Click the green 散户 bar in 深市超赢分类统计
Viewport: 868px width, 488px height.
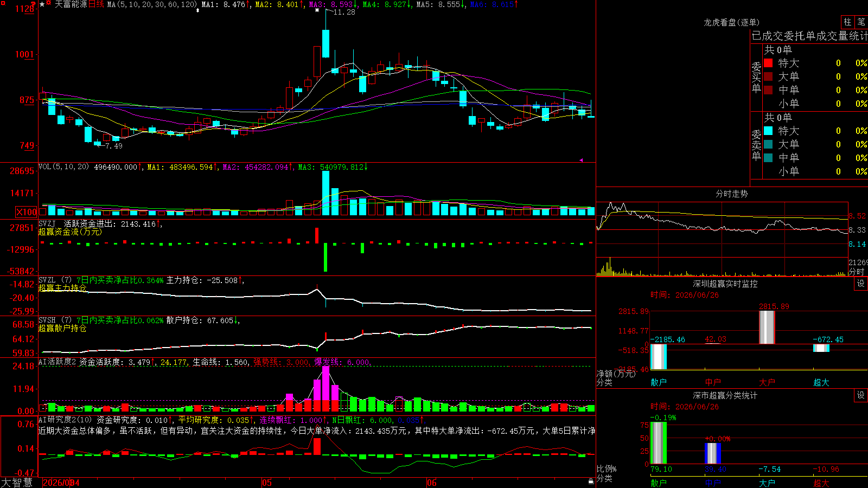click(659, 442)
